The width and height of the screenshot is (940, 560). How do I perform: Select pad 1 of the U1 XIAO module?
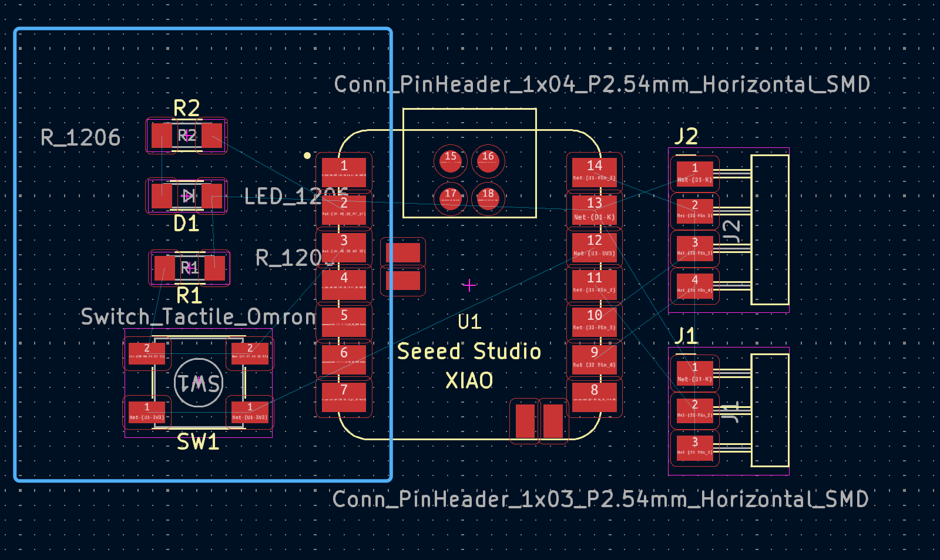pyautogui.click(x=344, y=172)
